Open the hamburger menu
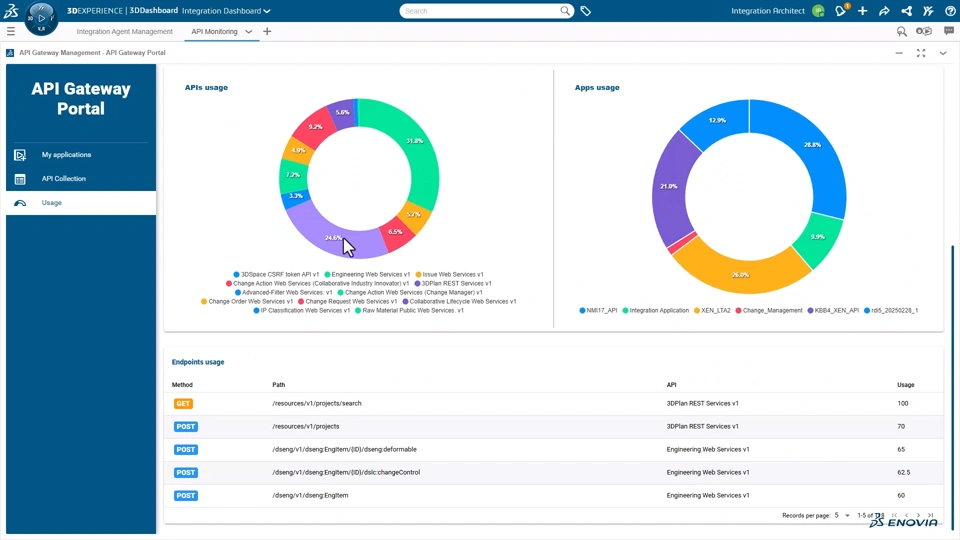The height and width of the screenshot is (540, 960). pyautogui.click(x=10, y=31)
